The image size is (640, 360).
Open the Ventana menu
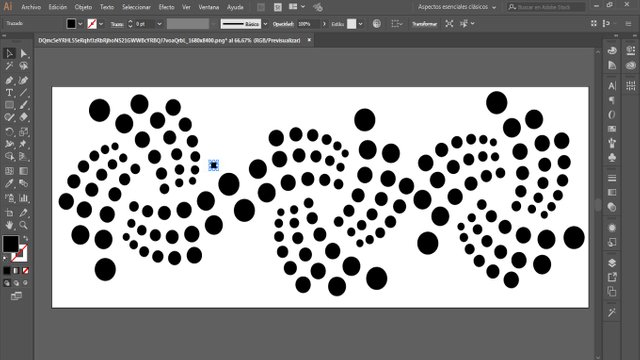point(209,7)
